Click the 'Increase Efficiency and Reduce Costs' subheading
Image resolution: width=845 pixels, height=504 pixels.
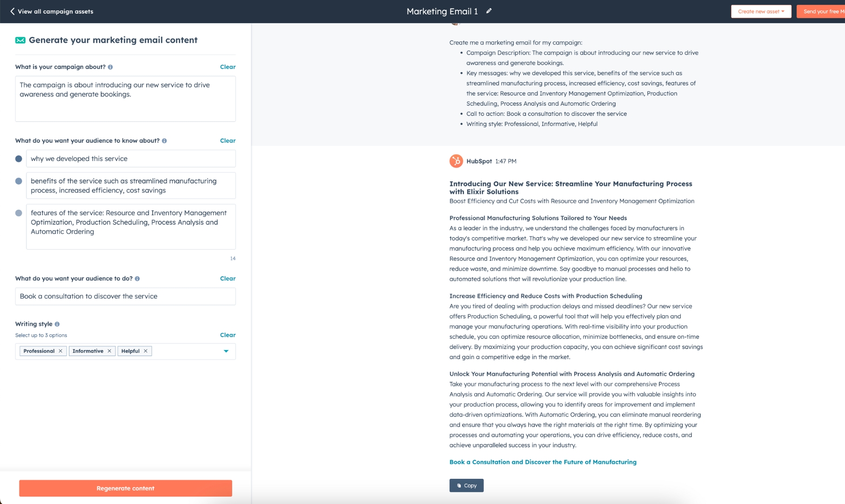point(545,296)
